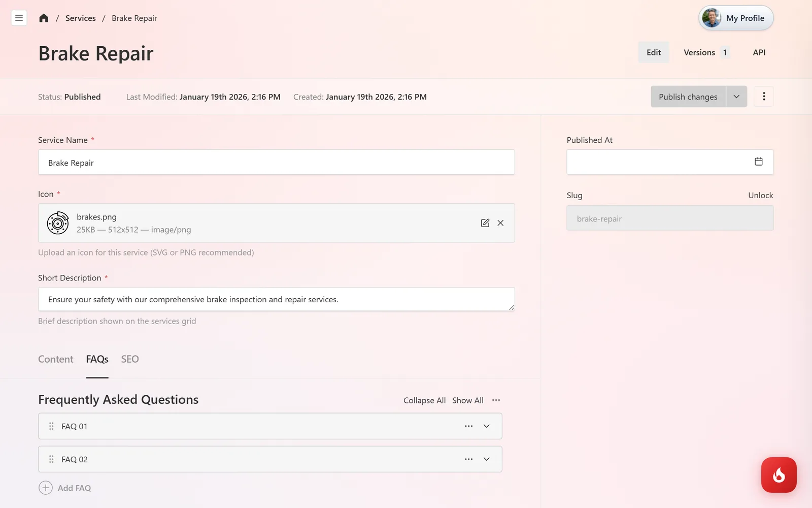Go to Services breadcrumb link
Image resolution: width=812 pixels, height=508 pixels.
[x=80, y=18]
